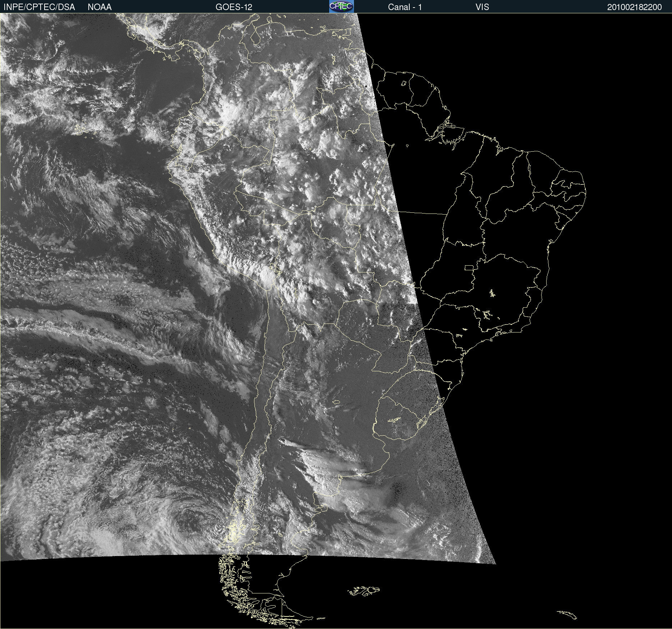
Task: Click the INPE/CPTEC/DSA header label
Action: pos(39,7)
